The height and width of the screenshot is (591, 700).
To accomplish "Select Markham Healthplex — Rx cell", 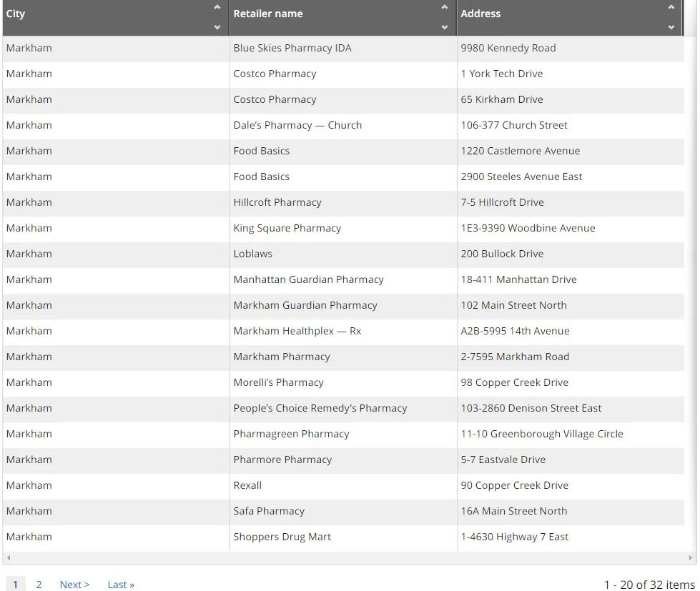I will pos(343,331).
